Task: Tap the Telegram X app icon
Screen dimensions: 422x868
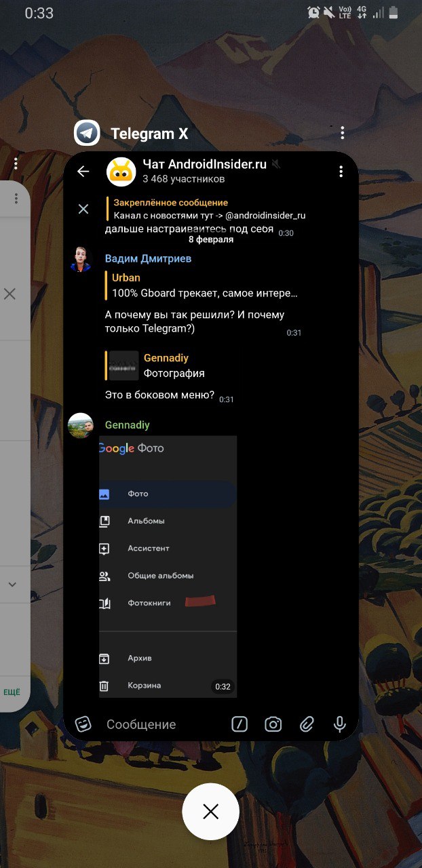Action: pos(87,133)
